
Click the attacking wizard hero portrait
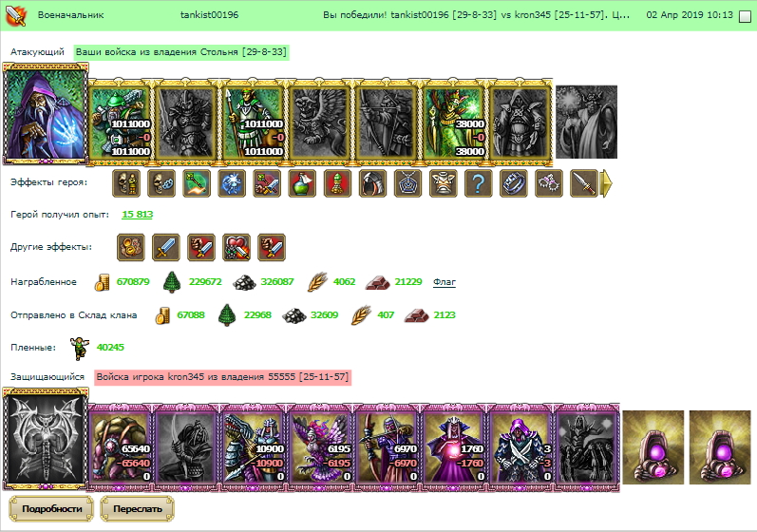tap(45, 114)
